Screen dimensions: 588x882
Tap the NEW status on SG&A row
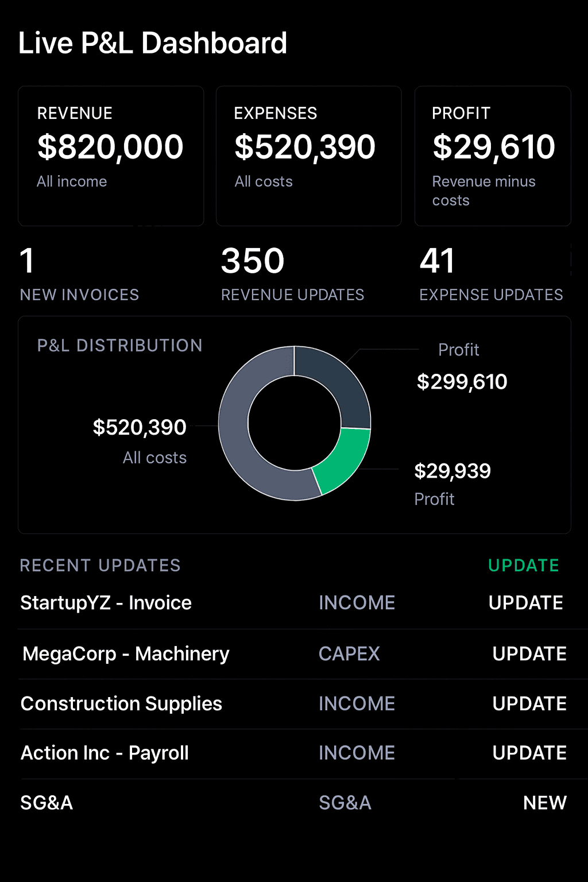point(544,803)
